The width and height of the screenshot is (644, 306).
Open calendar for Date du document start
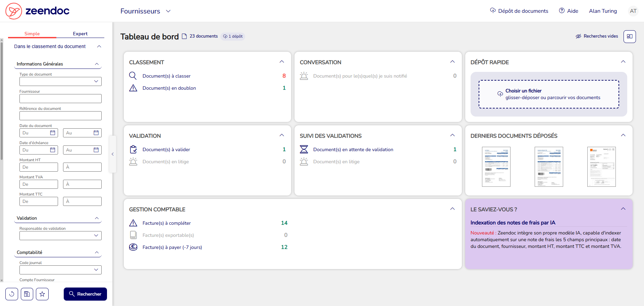(x=53, y=133)
